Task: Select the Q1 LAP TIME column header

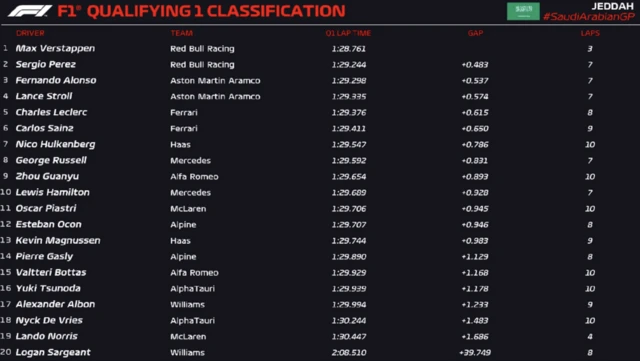Action: click(x=348, y=33)
